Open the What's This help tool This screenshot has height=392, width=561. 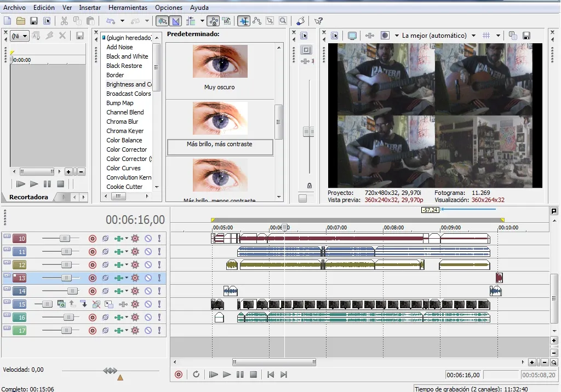(x=318, y=21)
